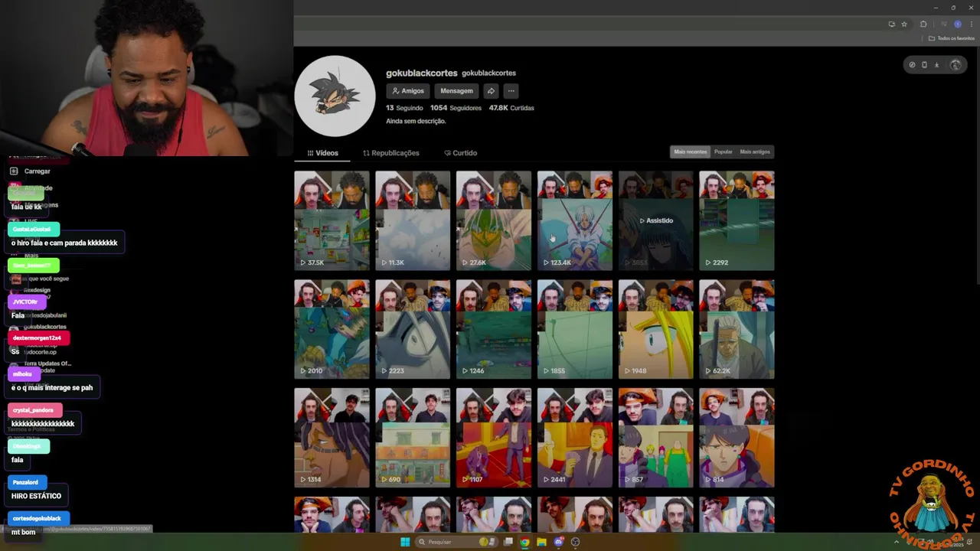The image size is (980, 551).
Task: Open the video with 123.4K views
Action: point(575,220)
